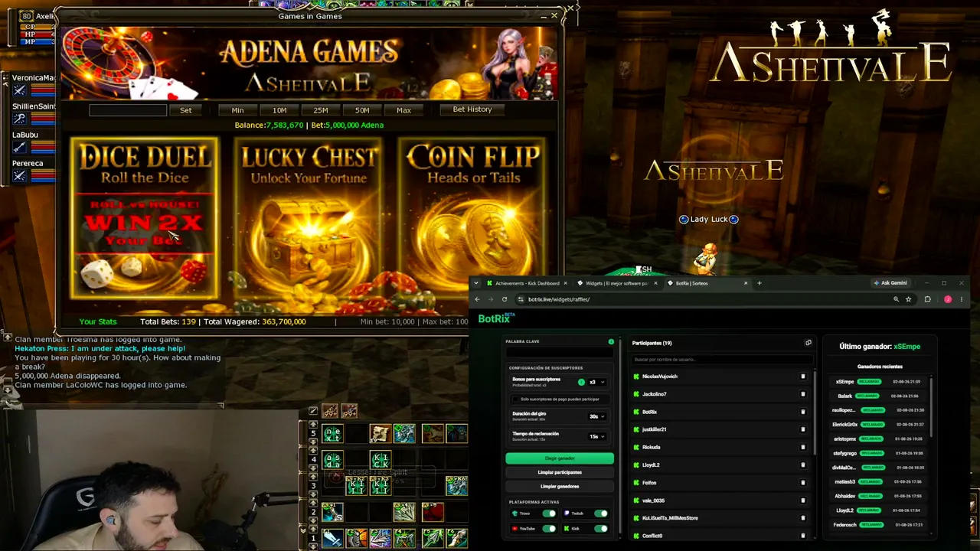Open the Chrome profile avatar
Screen dimensions: 980x551
pyautogui.click(x=947, y=299)
